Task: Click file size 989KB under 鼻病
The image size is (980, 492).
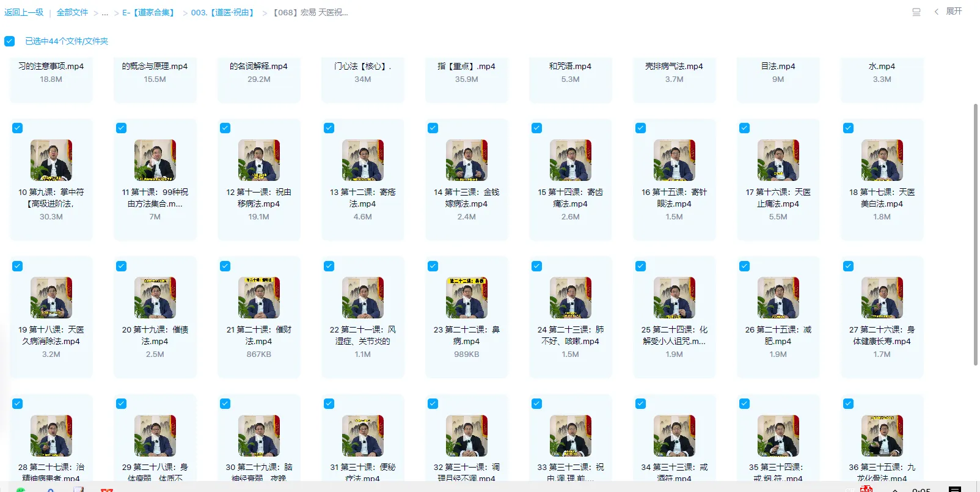Action: [x=466, y=354]
